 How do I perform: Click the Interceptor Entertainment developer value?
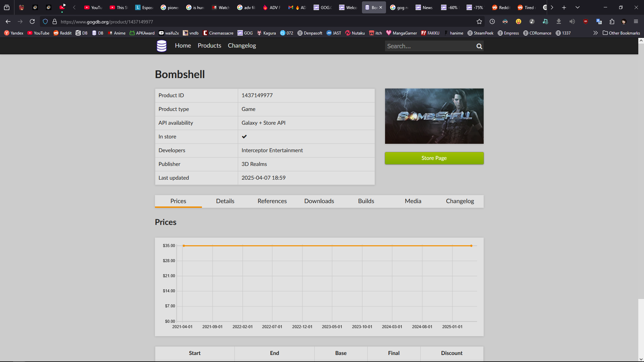point(272,150)
